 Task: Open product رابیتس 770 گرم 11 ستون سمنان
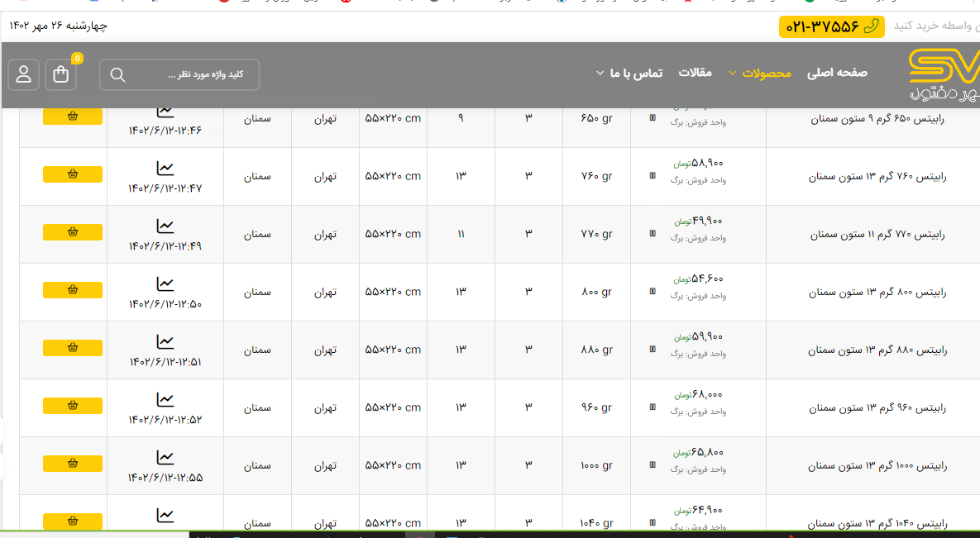[878, 234]
